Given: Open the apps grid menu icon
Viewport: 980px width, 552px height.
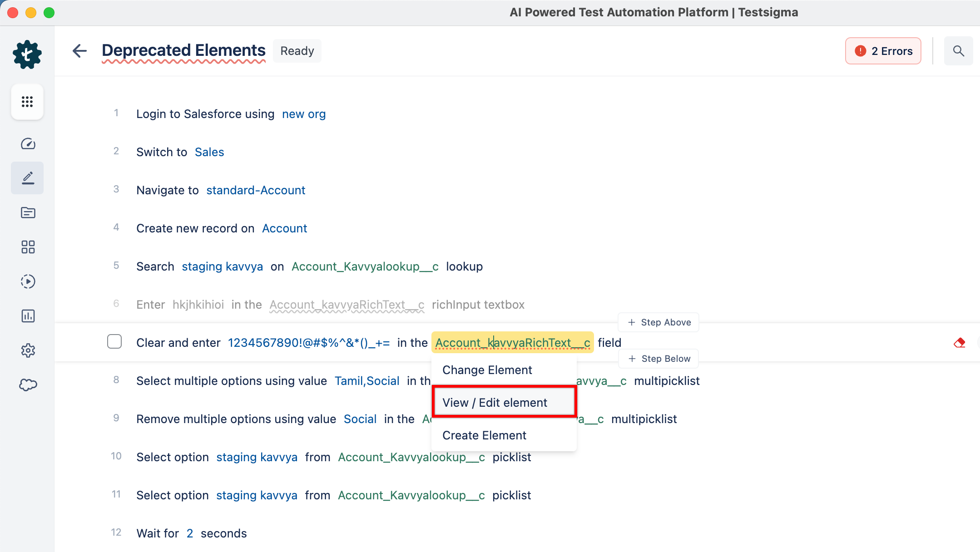Looking at the screenshot, I should pos(27,102).
